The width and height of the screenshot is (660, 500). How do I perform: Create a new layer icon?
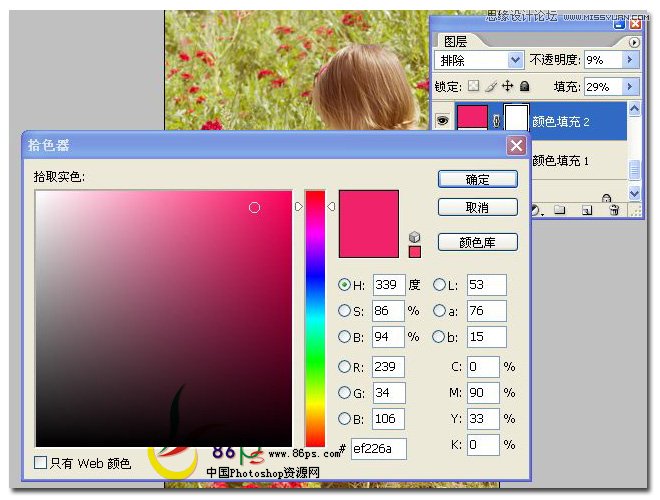(587, 210)
